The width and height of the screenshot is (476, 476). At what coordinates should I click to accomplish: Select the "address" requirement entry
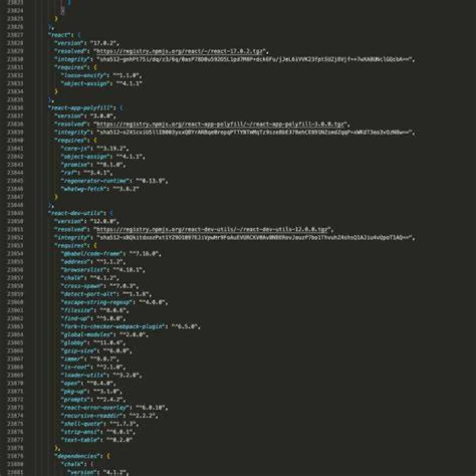[93, 262]
